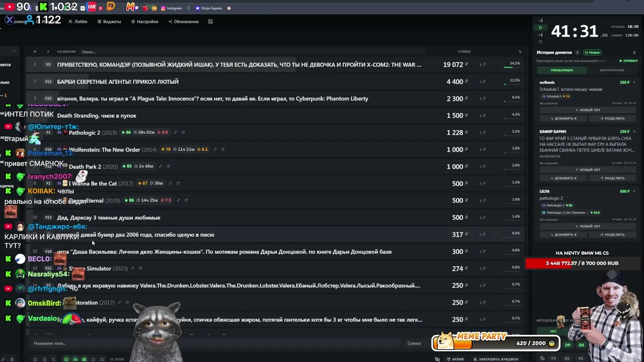Dismiss the LELYA donation
Screen dimensions: 644x362
point(634,192)
